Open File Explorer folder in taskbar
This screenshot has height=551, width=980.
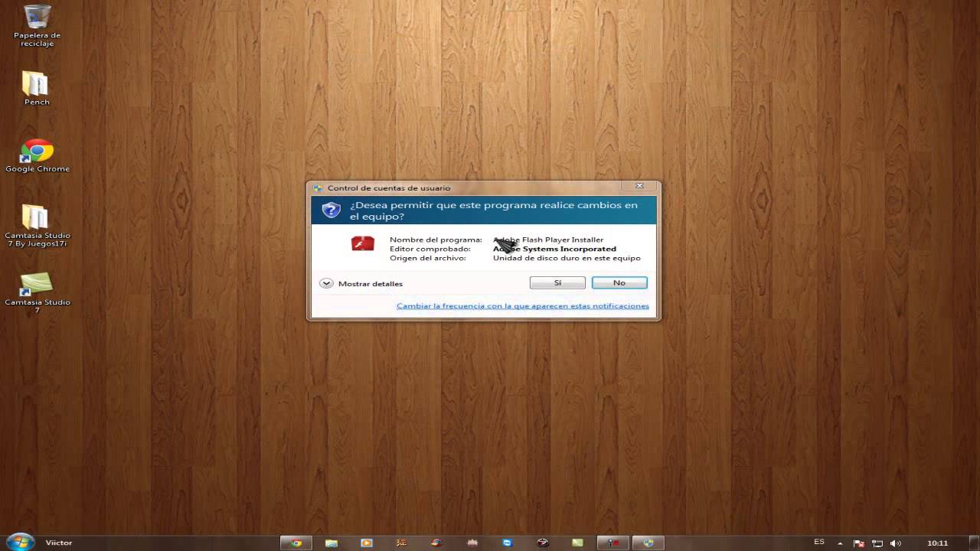[x=332, y=543]
